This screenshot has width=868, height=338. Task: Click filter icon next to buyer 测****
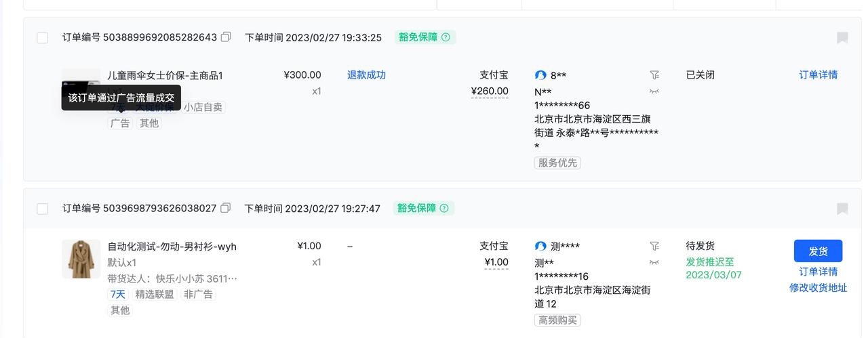coord(654,246)
